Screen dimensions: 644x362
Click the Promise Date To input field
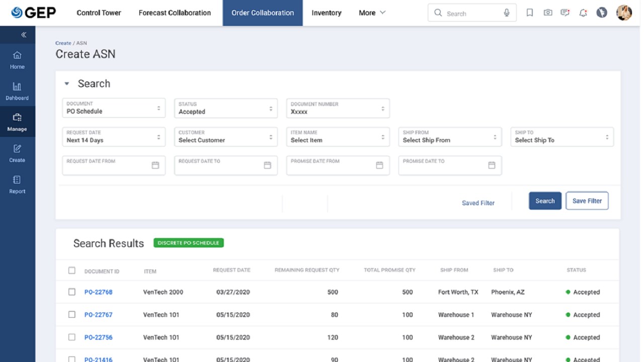point(450,165)
